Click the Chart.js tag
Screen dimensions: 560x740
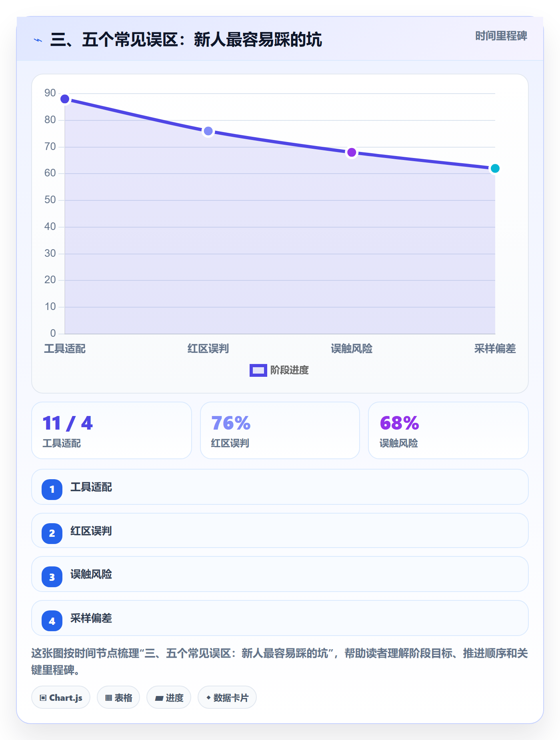(x=61, y=698)
